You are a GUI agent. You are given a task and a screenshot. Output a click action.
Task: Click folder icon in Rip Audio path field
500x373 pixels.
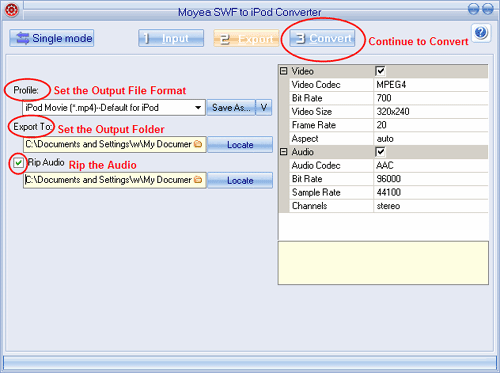(x=198, y=180)
